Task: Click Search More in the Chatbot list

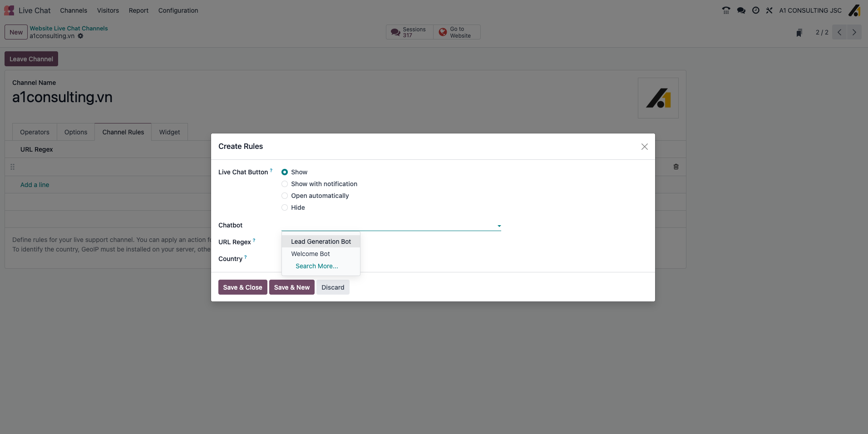Action: pyautogui.click(x=316, y=266)
